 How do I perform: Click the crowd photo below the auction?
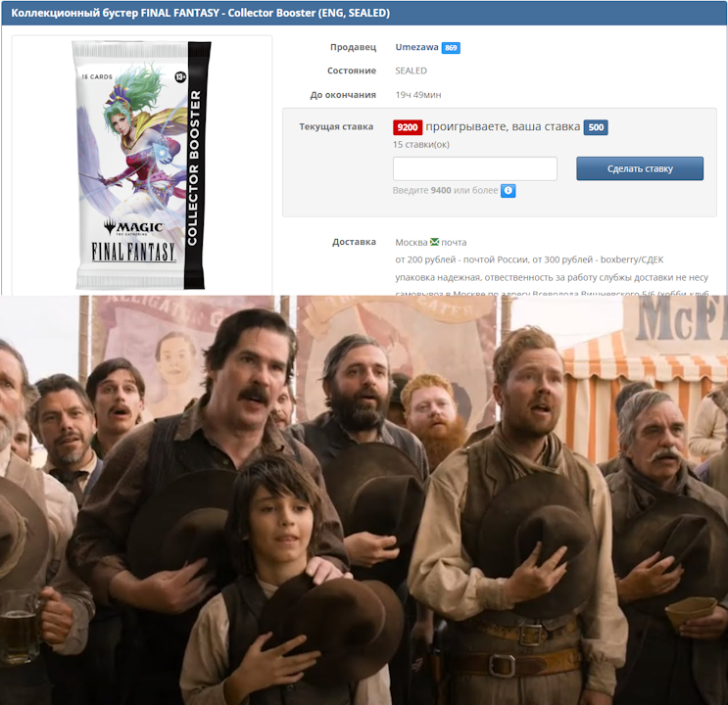click(364, 499)
